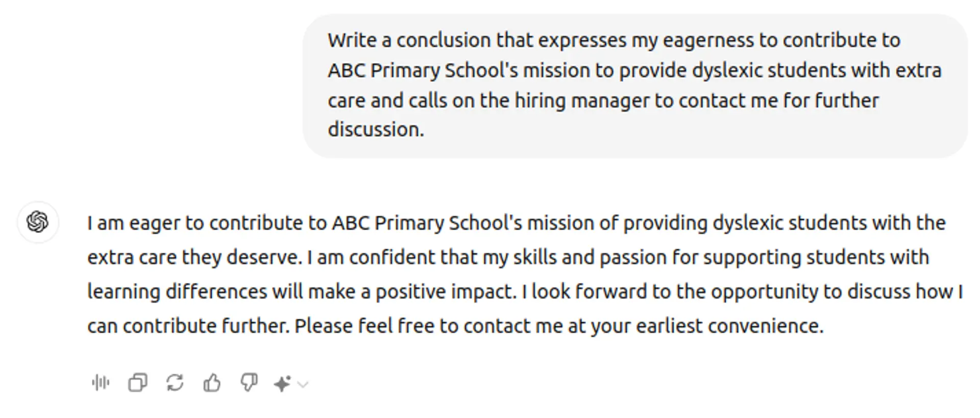Click the user prompt message bubble
This screenshot has height=418, width=980.
point(634,85)
